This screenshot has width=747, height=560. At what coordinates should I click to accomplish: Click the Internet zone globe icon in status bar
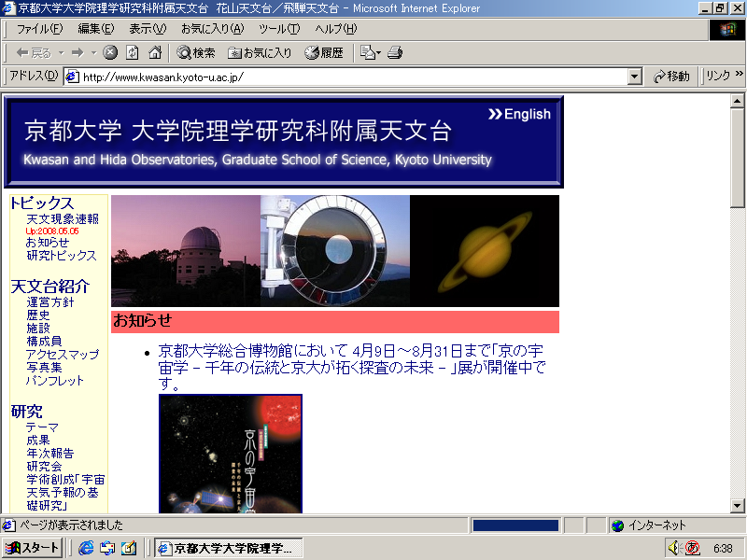(x=618, y=525)
